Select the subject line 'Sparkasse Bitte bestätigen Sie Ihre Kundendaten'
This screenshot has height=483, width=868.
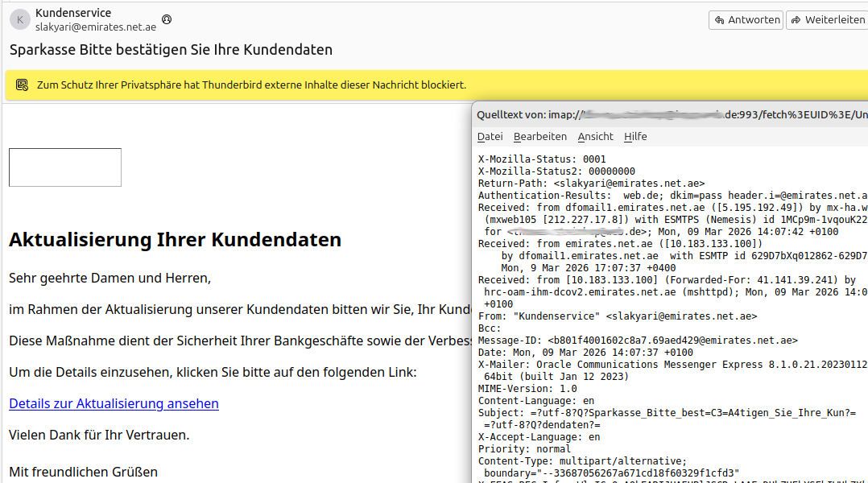tap(169, 49)
